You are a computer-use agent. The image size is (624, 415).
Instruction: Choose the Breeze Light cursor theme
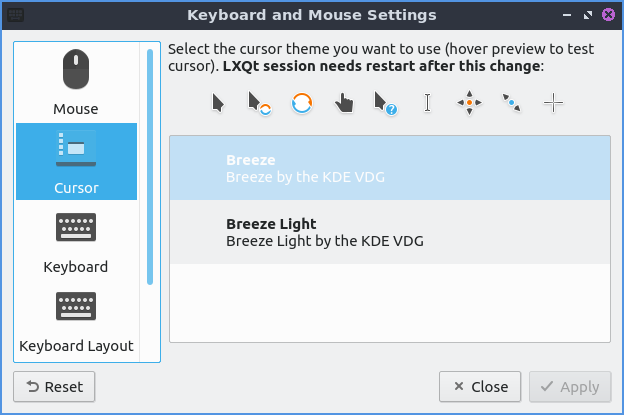coord(390,232)
